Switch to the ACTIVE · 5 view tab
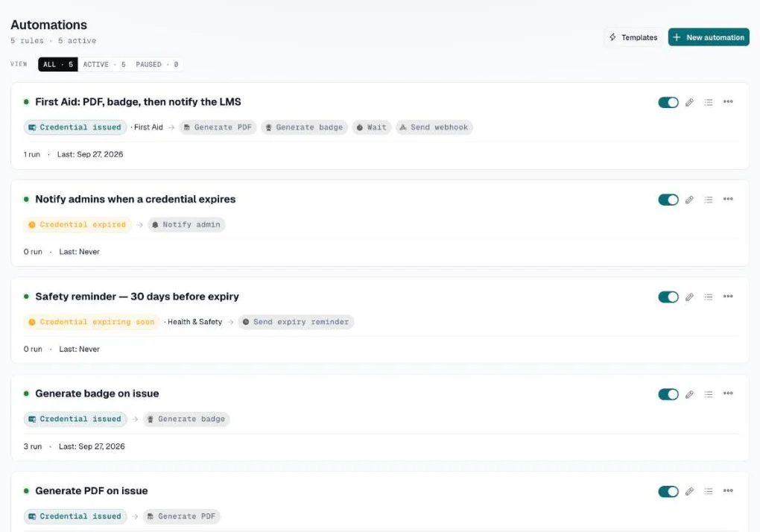 tap(104, 64)
